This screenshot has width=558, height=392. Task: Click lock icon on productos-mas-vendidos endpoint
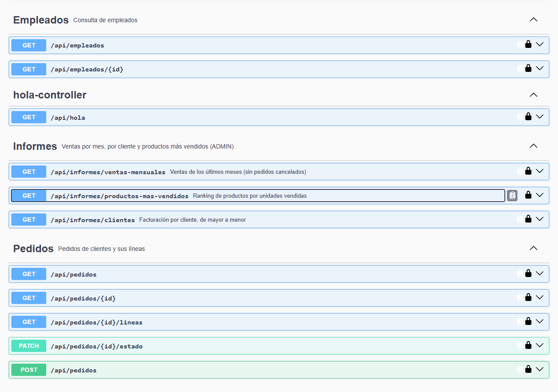(528, 195)
